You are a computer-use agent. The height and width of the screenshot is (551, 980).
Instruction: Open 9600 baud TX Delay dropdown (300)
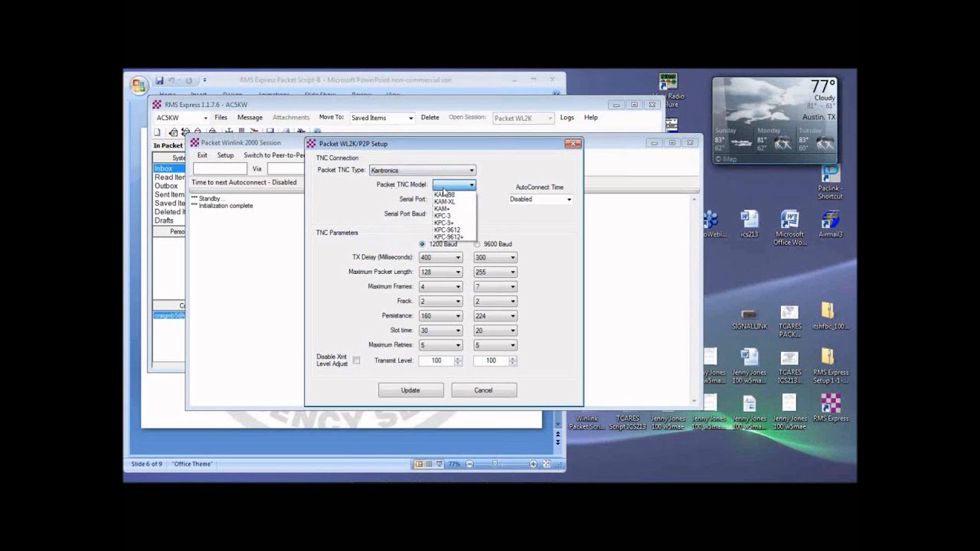click(x=495, y=257)
